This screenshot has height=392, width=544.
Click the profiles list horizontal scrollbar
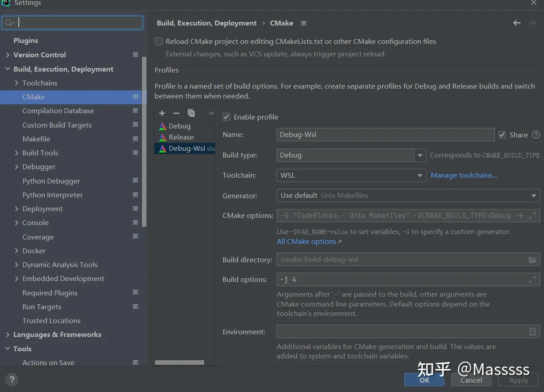180,362
